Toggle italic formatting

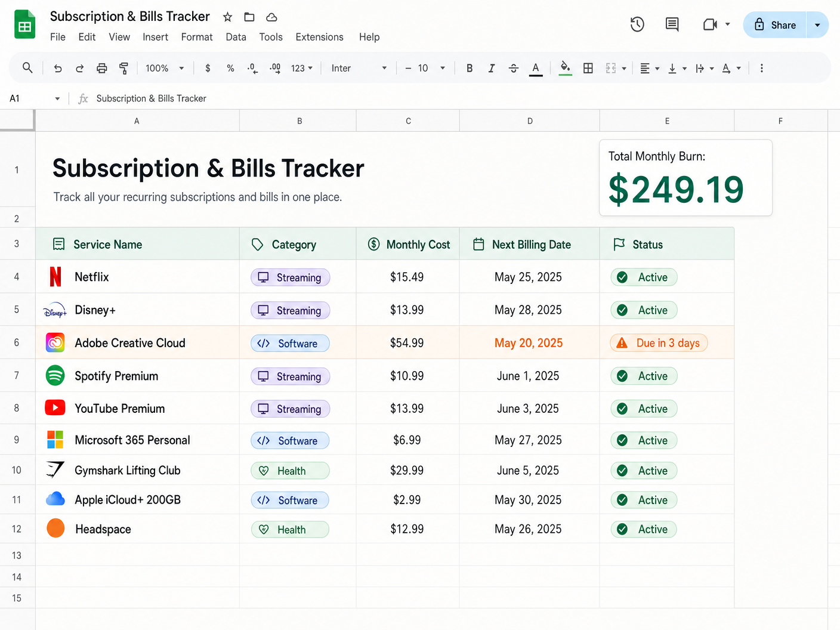point(492,69)
